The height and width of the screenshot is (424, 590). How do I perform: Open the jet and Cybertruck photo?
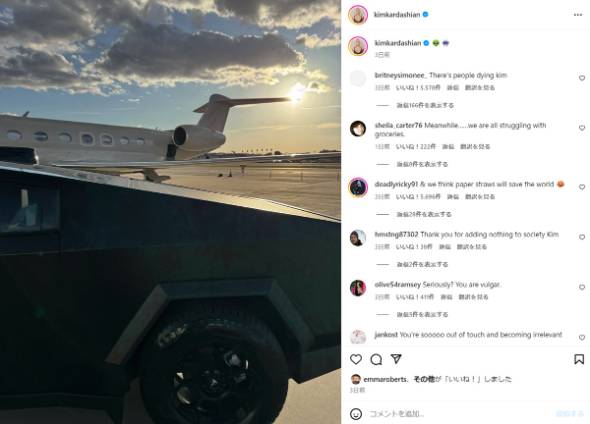click(x=170, y=212)
